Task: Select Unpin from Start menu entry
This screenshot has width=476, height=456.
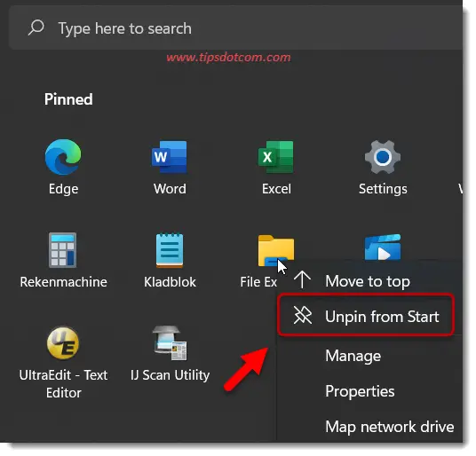Action: point(366,316)
